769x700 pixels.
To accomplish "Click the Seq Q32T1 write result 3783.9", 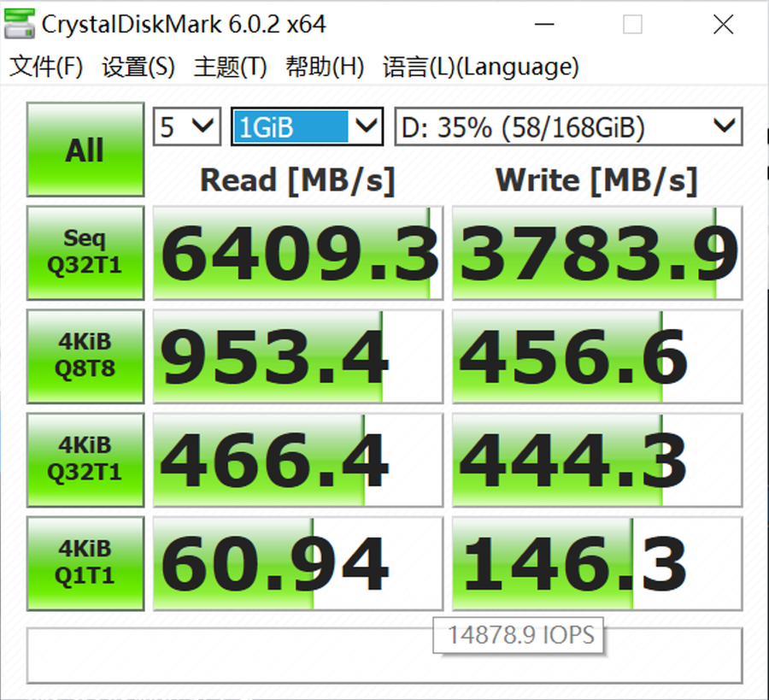I will point(597,253).
